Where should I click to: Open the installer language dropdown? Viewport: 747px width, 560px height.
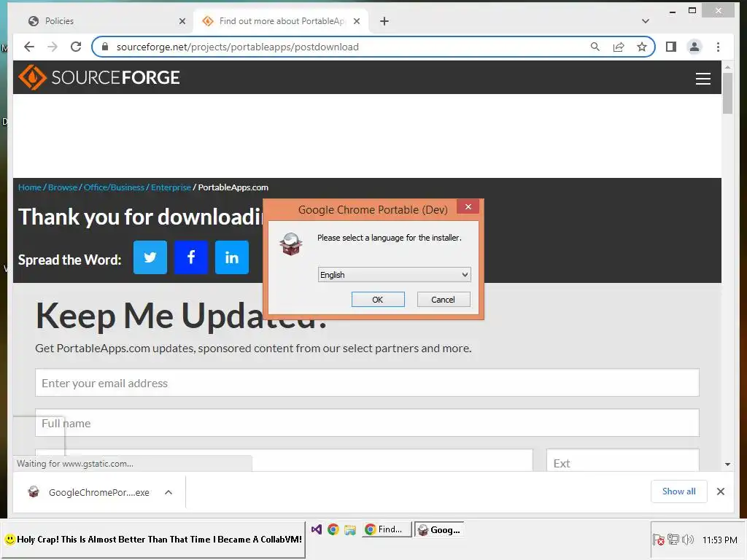pyautogui.click(x=394, y=275)
